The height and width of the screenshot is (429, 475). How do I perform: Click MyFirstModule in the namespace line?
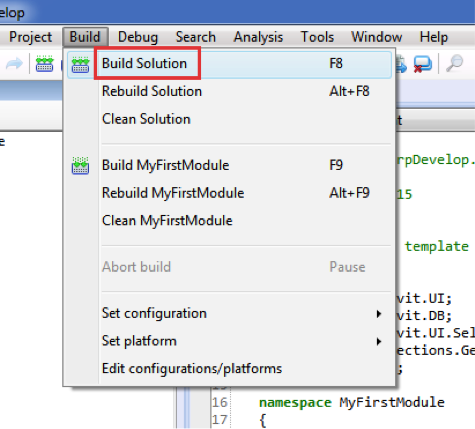pyautogui.click(x=392, y=402)
